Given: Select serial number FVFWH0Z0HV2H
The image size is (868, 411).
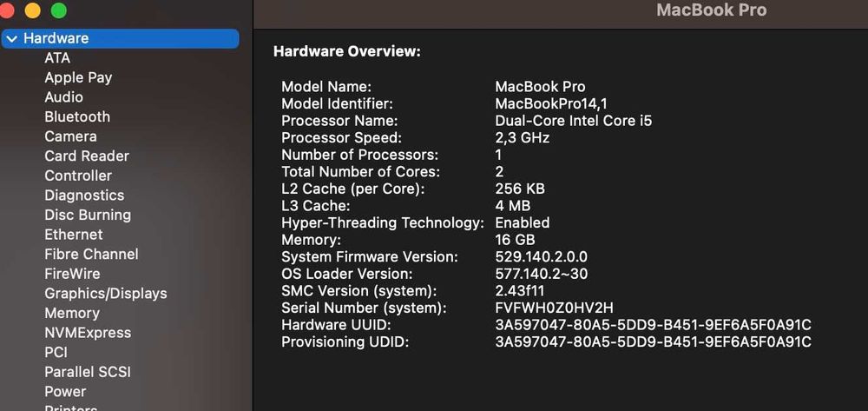Looking at the screenshot, I should [554, 308].
